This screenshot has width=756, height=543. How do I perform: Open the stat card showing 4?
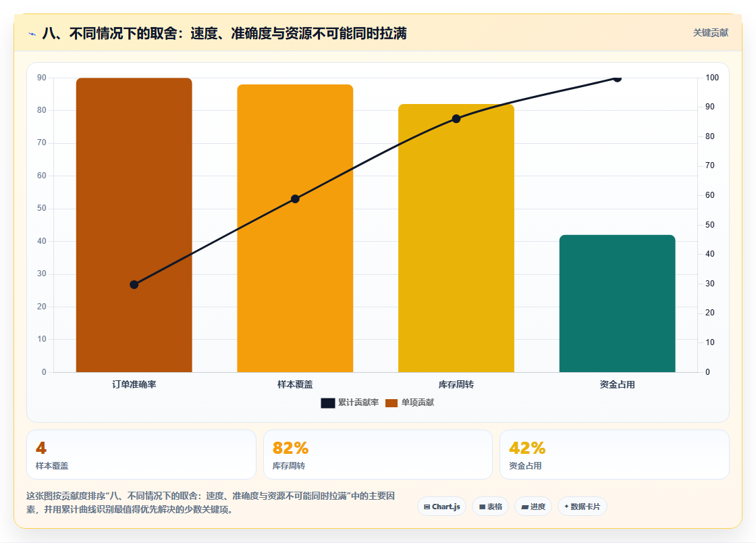[x=141, y=455]
